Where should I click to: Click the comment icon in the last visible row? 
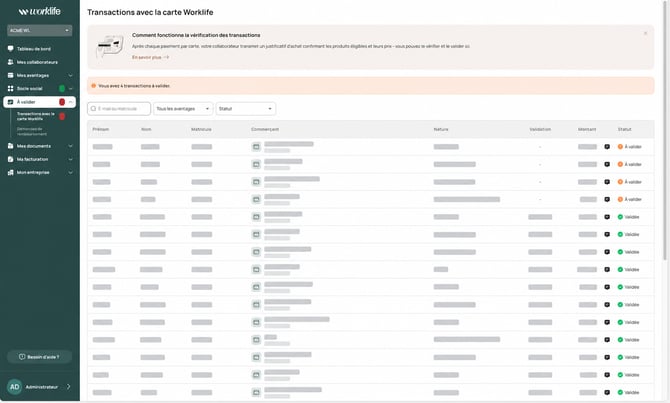point(607,392)
